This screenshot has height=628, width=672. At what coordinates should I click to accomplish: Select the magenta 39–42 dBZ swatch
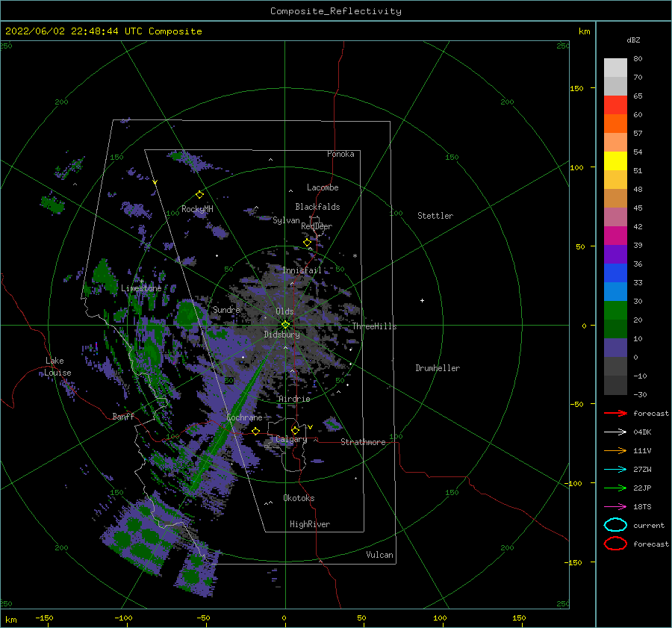[615, 236]
